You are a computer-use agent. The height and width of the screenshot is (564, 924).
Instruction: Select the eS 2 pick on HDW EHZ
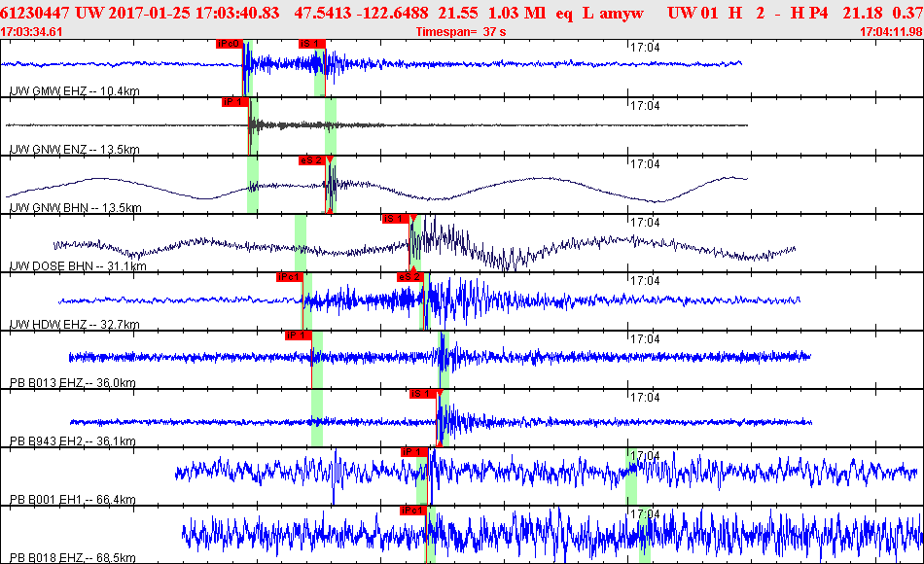click(x=410, y=277)
